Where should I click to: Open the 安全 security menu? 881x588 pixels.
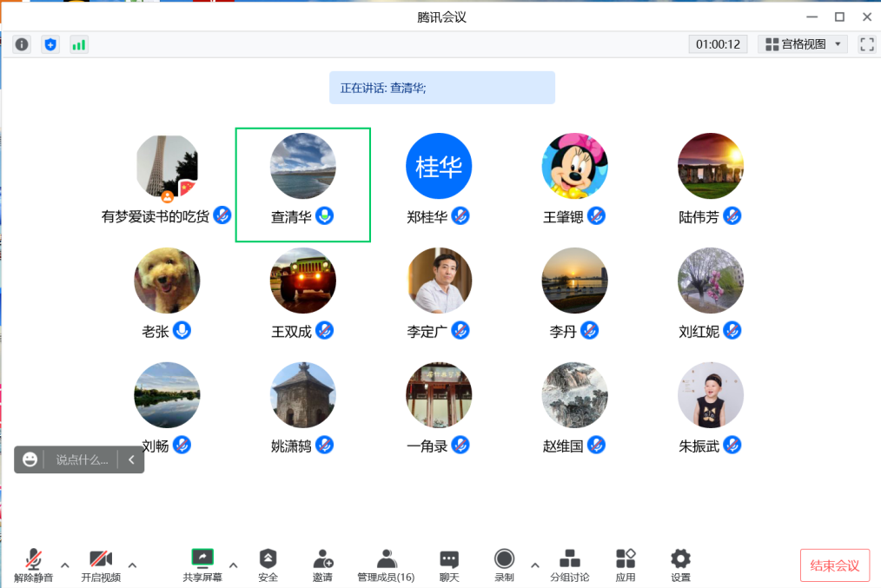[268, 565]
